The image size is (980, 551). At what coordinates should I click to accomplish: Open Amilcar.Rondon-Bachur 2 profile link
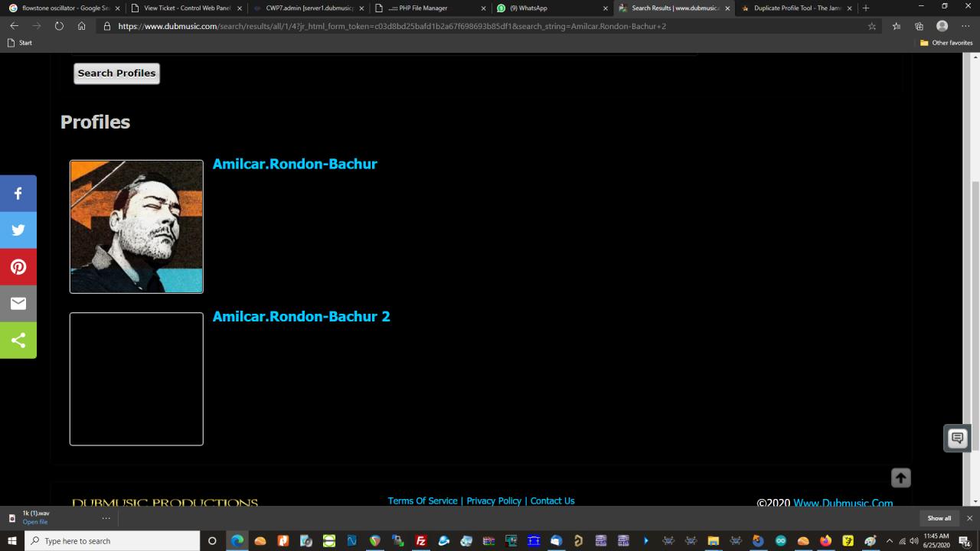(301, 317)
